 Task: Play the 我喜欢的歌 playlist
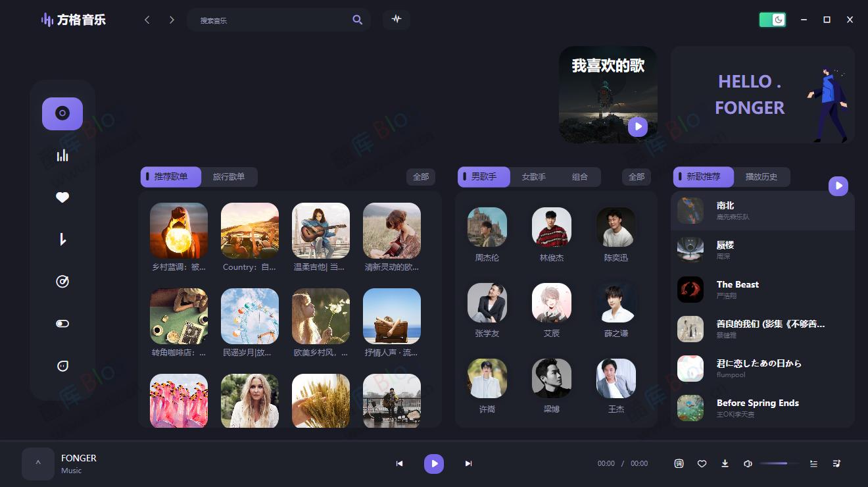[x=637, y=126]
